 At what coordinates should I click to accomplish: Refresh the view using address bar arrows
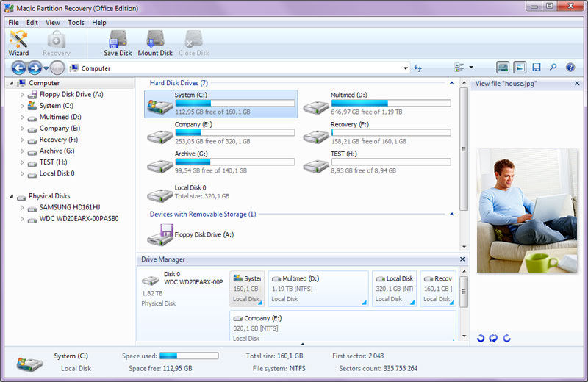tap(417, 68)
